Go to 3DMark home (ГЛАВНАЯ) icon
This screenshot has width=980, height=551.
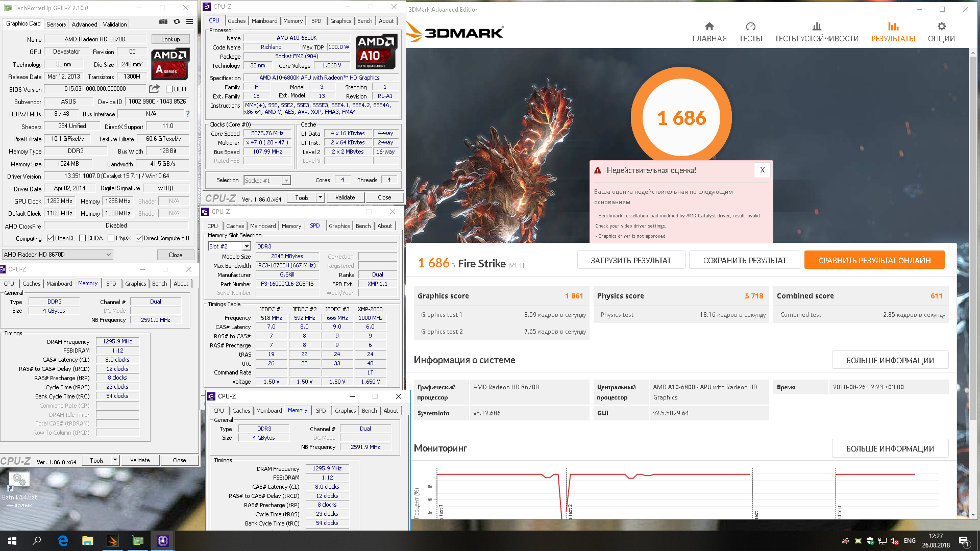(709, 27)
